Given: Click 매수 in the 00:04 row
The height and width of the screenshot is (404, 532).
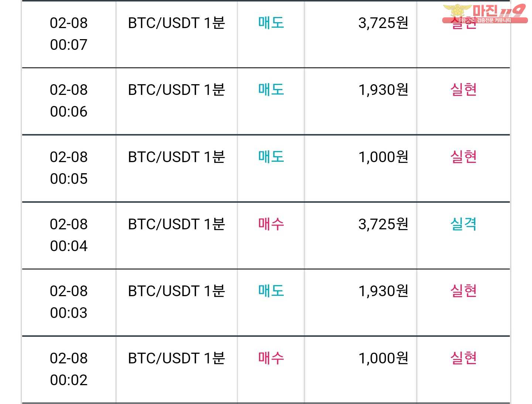Looking at the screenshot, I should [x=271, y=224].
